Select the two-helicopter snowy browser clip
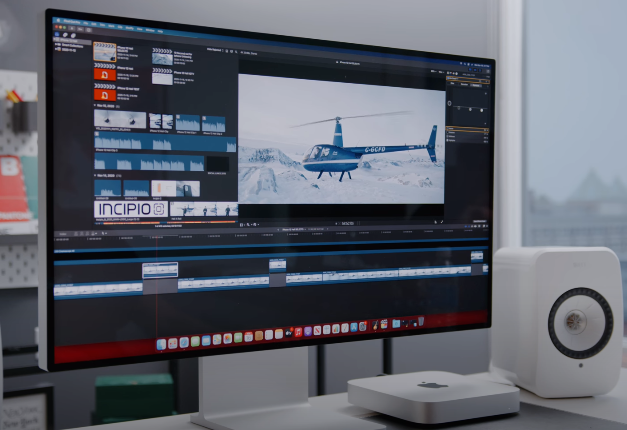Image resolution: width=627 pixels, height=430 pixels. click(x=120, y=119)
